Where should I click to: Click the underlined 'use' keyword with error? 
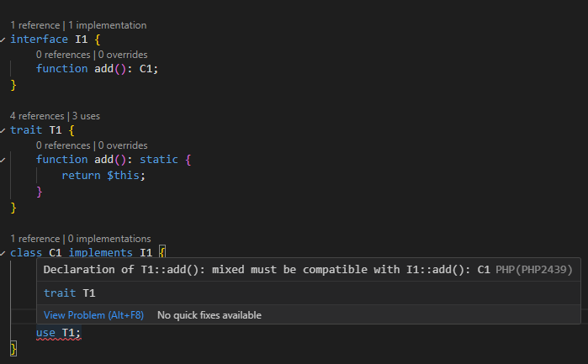pos(45,333)
